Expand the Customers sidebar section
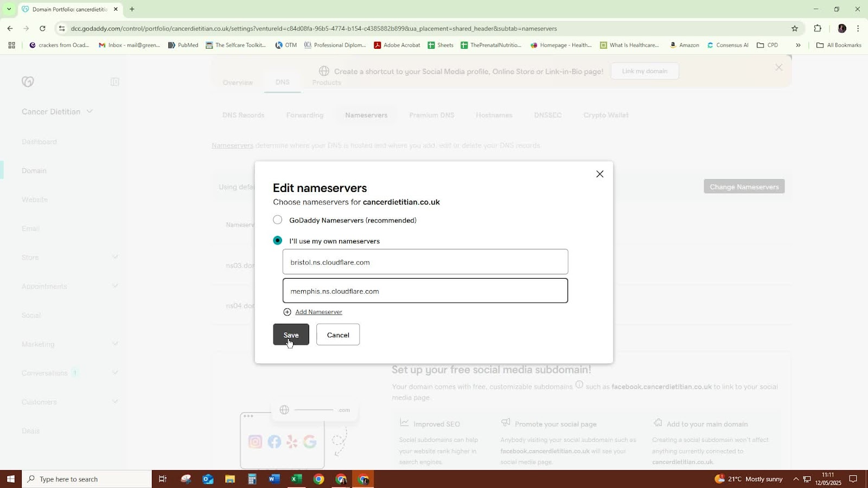Screen dimensions: 868x488 pyautogui.click(x=115, y=402)
